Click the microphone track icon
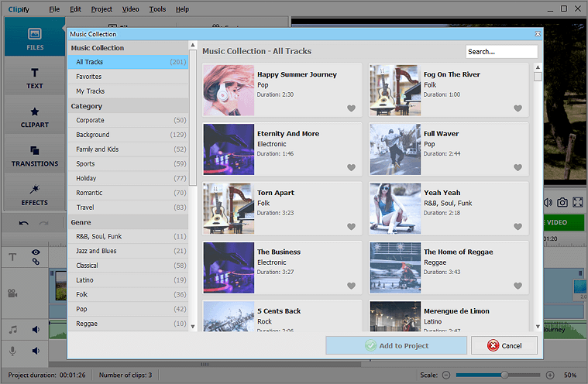Image resolution: width=588 pixels, height=384 pixels. click(12, 351)
